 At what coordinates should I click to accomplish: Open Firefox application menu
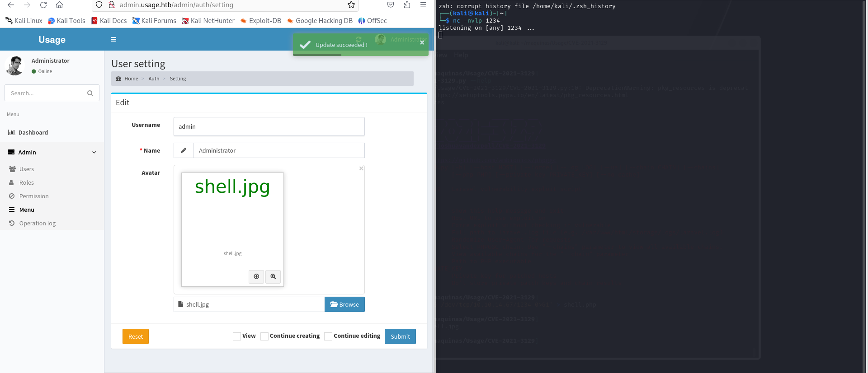423,5
